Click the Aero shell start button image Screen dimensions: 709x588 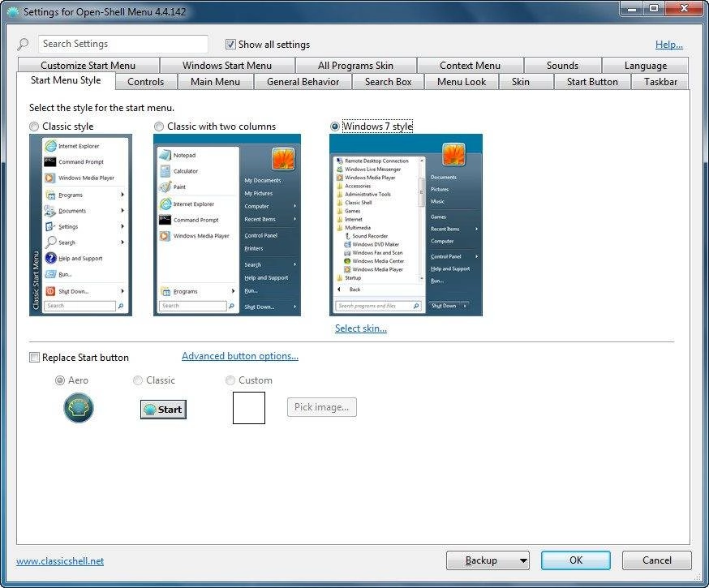79,408
